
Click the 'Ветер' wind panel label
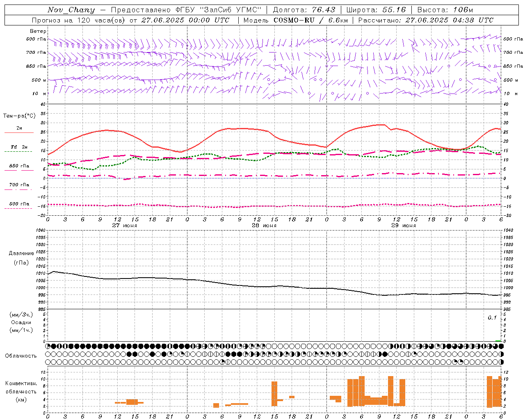(x=38, y=31)
